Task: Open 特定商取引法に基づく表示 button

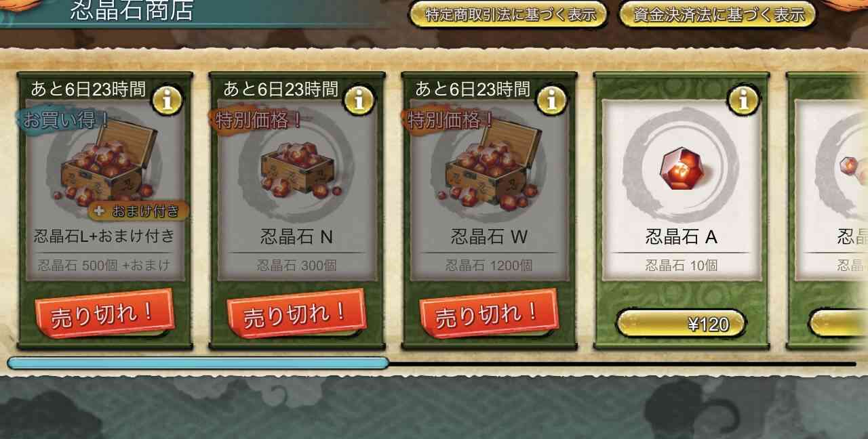Action: pos(508,14)
